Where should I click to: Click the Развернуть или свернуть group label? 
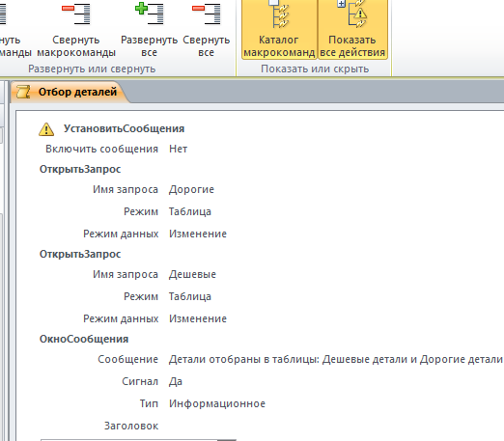(92, 69)
